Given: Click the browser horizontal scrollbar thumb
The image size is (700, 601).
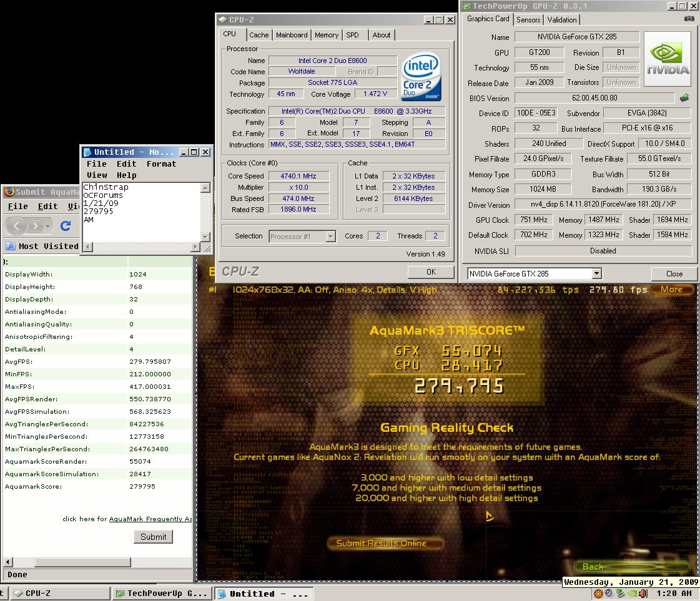Looking at the screenshot, I should coord(83,562).
